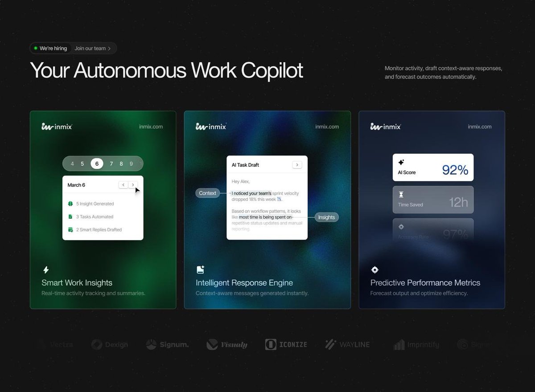Select day 4 in the date strip
The image size is (535, 392).
(72, 163)
